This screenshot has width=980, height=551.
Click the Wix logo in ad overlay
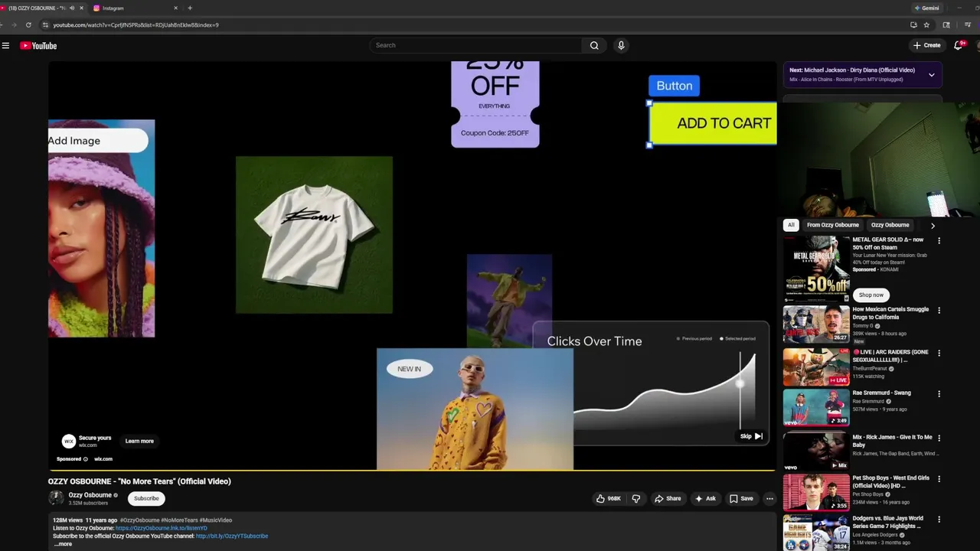[68, 442]
